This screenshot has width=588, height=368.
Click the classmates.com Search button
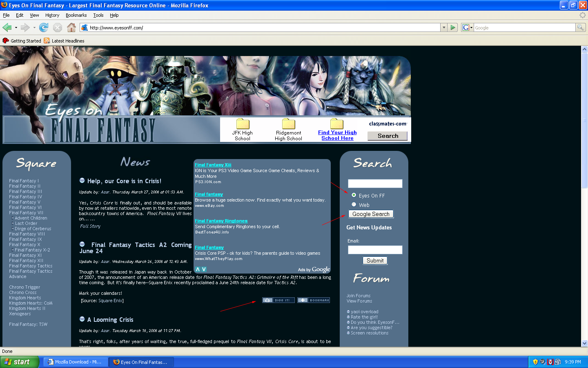[x=388, y=136]
